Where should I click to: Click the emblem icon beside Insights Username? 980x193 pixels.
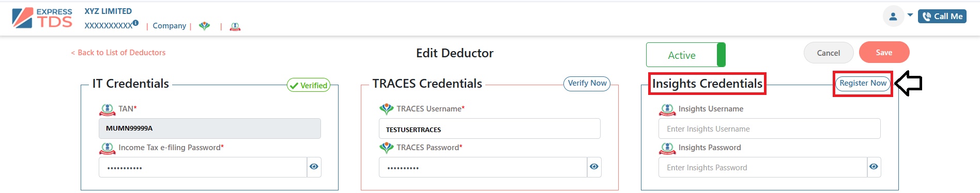click(x=667, y=109)
